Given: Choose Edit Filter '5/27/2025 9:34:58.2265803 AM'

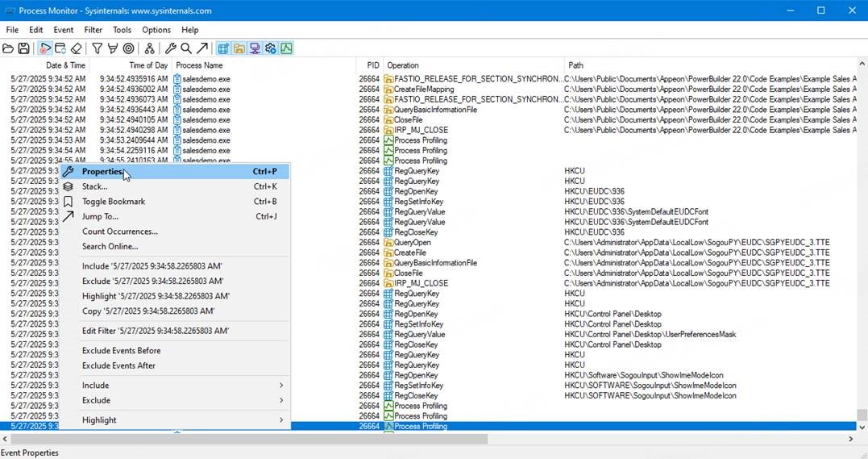Looking at the screenshot, I should click(x=174, y=331).
